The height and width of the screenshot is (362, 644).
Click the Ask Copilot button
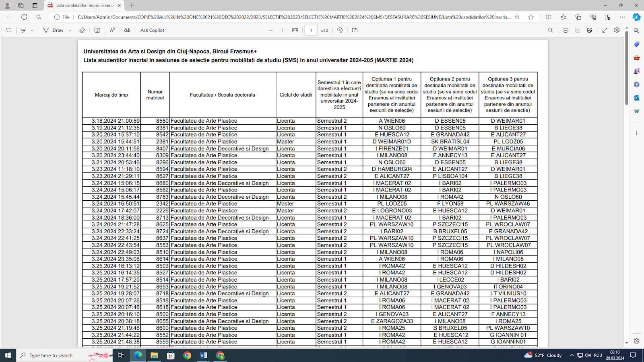coord(152,30)
